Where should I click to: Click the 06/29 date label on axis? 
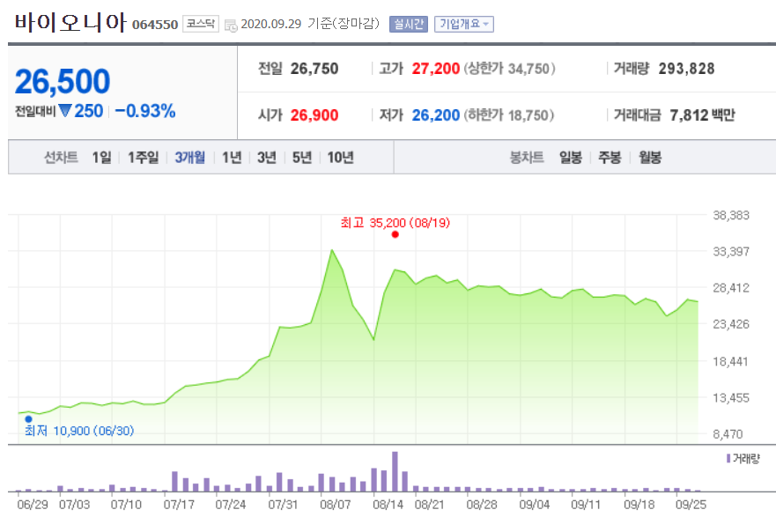[33, 505]
